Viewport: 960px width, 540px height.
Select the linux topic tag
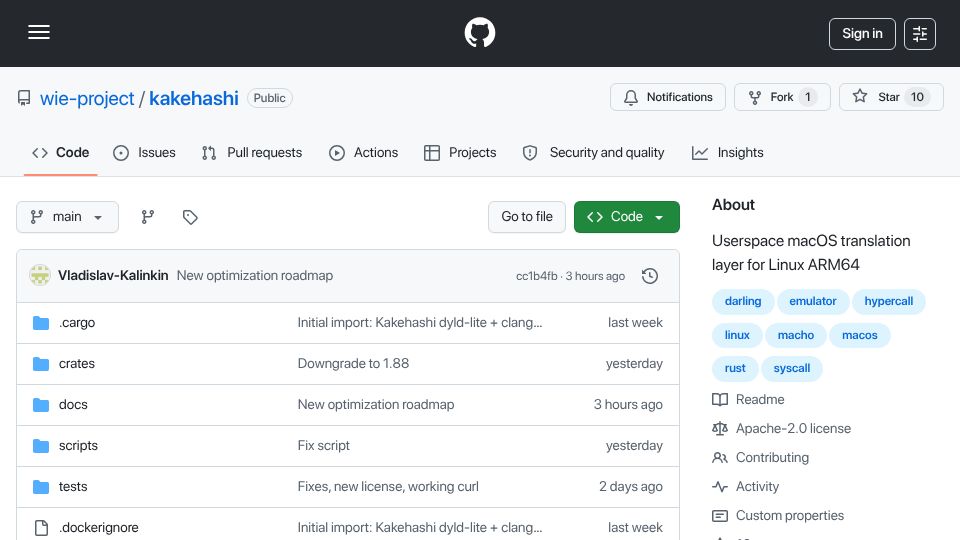pos(737,336)
